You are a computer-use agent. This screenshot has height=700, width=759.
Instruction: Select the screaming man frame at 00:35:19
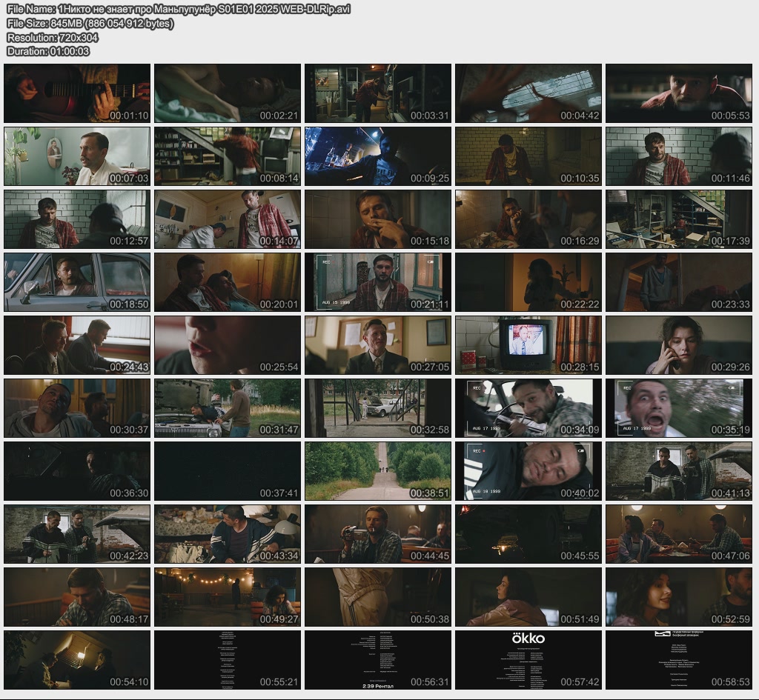pyautogui.click(x=678, y=408)
